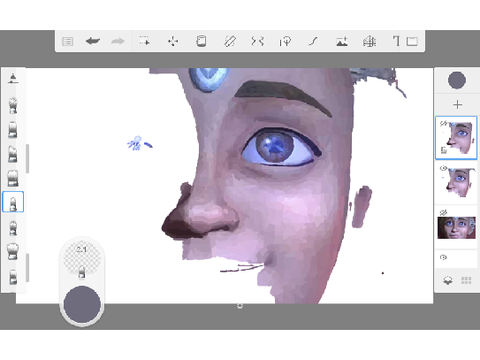Viewport: 480px width, 360px height.
Task: Show the hidden top selected layer
Action: [x=443, y=124]
